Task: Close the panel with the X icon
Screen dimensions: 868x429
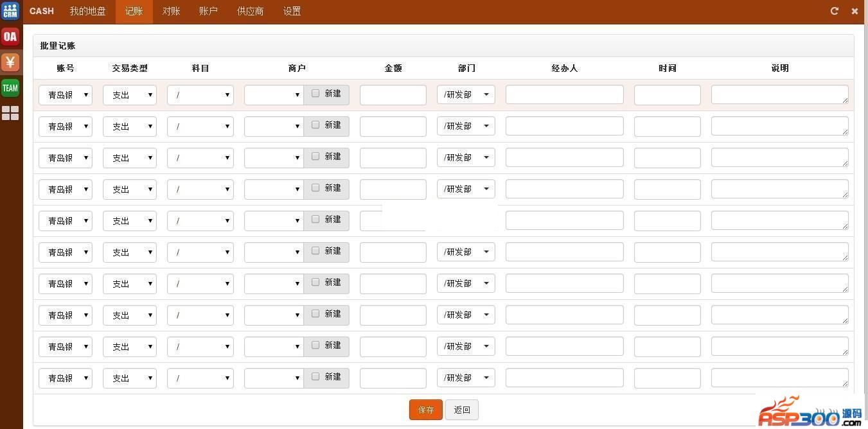Action: pos(855,11)
